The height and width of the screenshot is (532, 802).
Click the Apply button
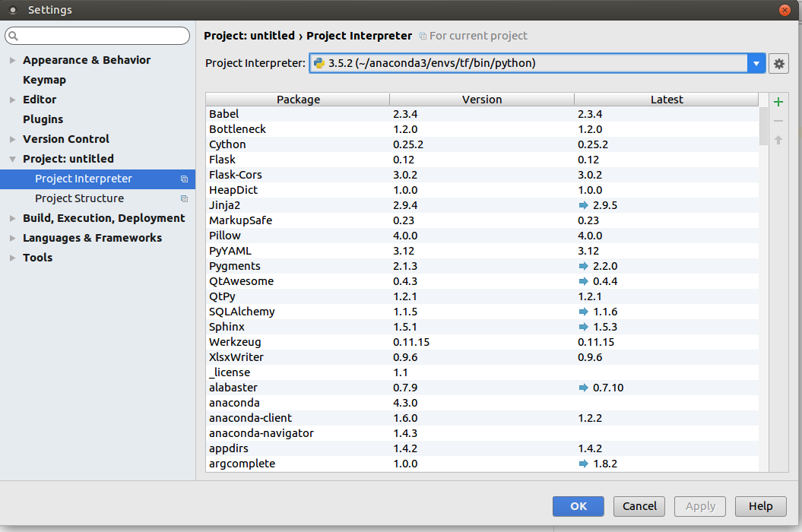click(x=699, y=506)
